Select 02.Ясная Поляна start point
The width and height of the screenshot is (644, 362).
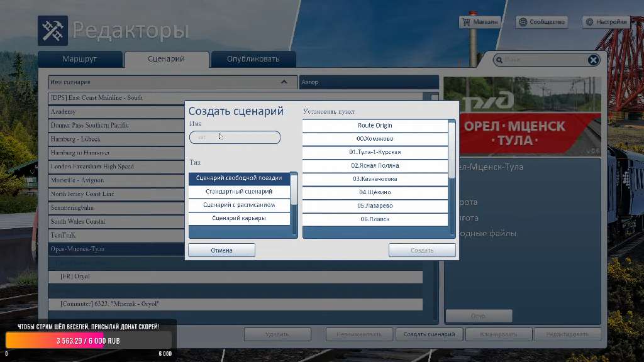[375, 166]
